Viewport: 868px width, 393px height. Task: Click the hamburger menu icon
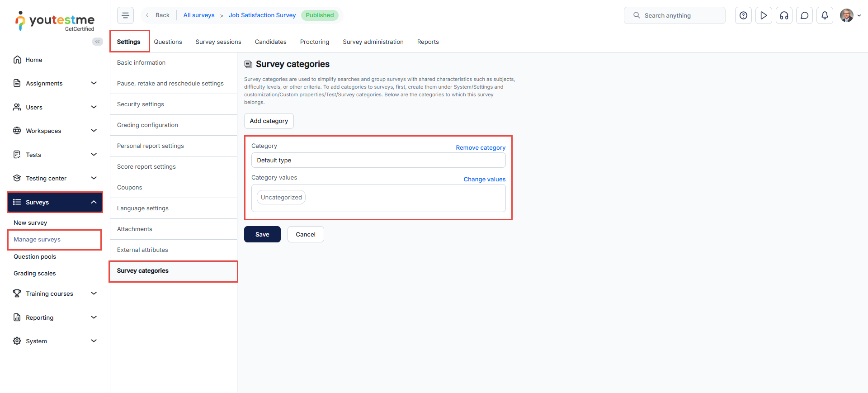125,15
